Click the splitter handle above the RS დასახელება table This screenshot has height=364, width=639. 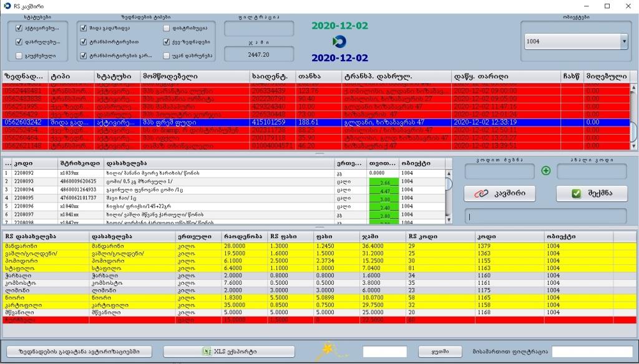(x=319, y=228)
